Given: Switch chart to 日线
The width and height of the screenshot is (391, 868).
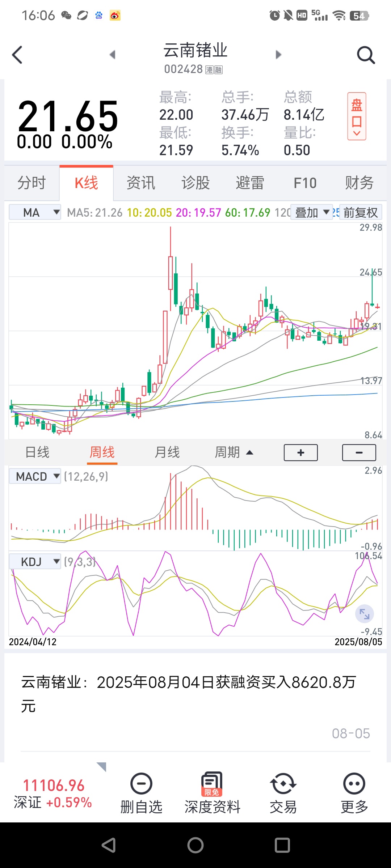Looking at the screenshot, I should tap(37, 452).
